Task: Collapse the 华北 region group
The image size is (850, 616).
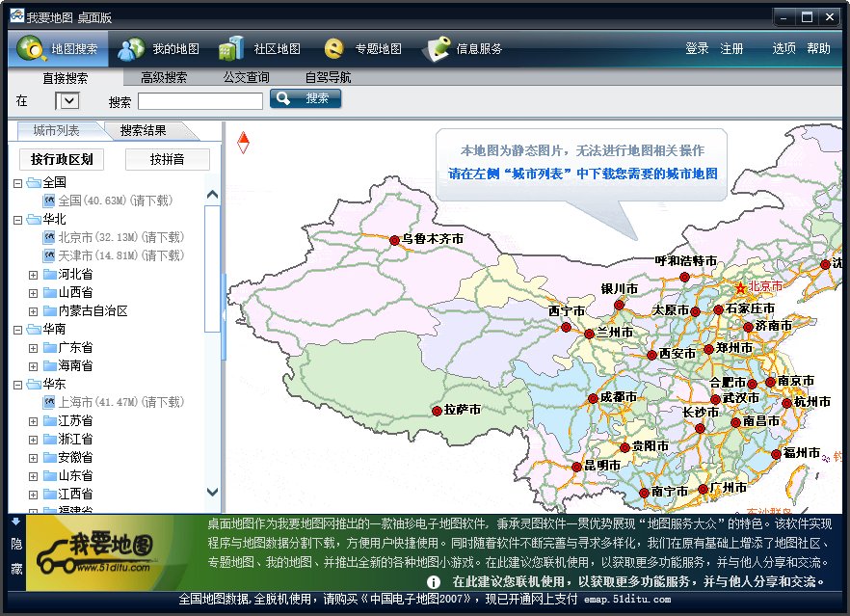Action: pos(19,219)
